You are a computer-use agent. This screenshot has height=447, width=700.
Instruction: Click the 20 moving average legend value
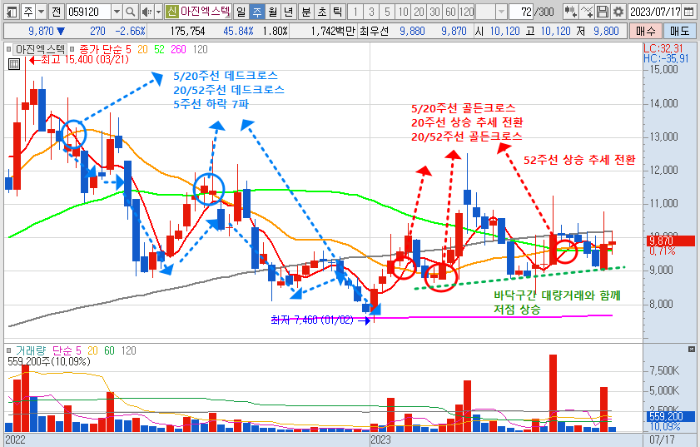[142, 49]
